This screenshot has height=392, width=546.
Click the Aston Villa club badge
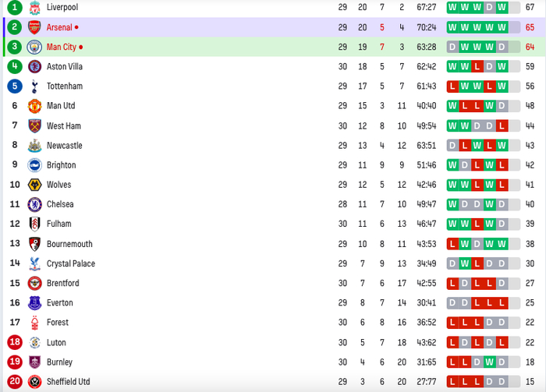[x=34, y=66]
